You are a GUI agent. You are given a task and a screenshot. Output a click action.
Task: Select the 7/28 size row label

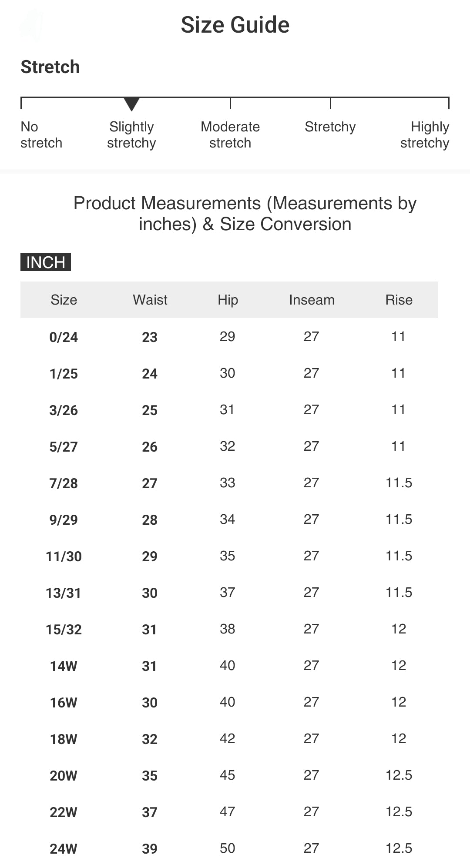[64, 483]
